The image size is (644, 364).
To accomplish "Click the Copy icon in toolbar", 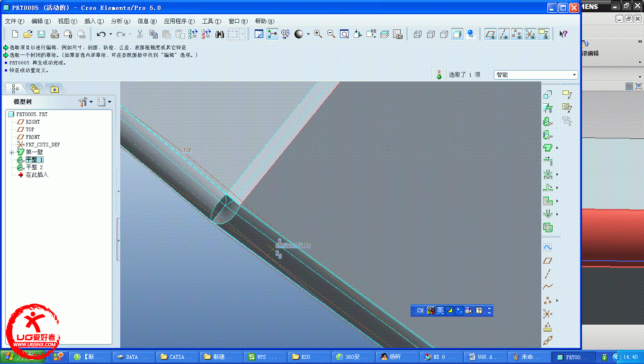I will pyautogui.click(x=153, y=34).
